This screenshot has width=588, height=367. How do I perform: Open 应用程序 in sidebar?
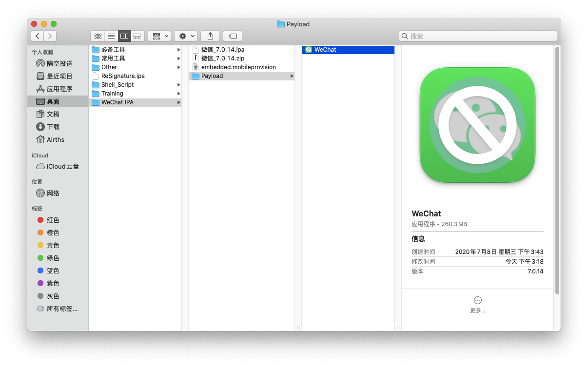pyautogui.click(x=58, y=89)
